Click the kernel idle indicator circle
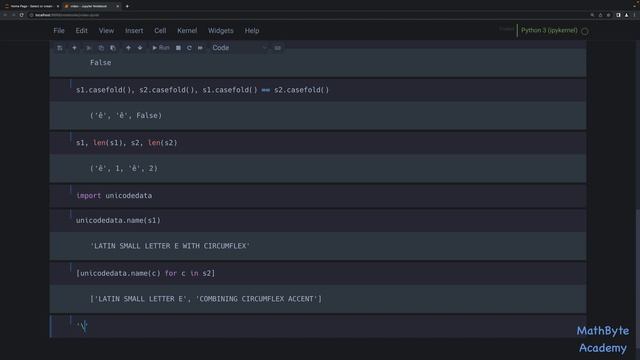Image resolution: width=640 pixels, height=360 pixels. pos(585,31)
